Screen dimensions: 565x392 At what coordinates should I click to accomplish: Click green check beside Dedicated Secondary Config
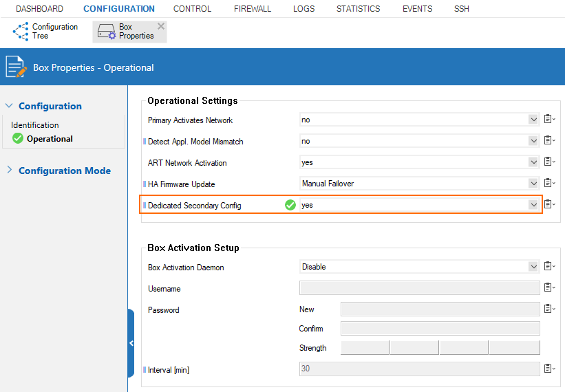[x=290, y=205]
